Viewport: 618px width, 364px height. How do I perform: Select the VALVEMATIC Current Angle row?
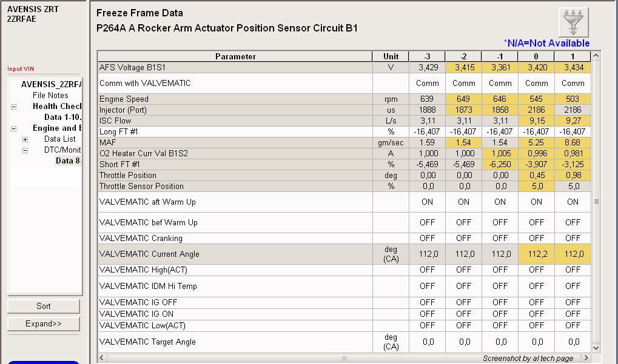[235, 254]
